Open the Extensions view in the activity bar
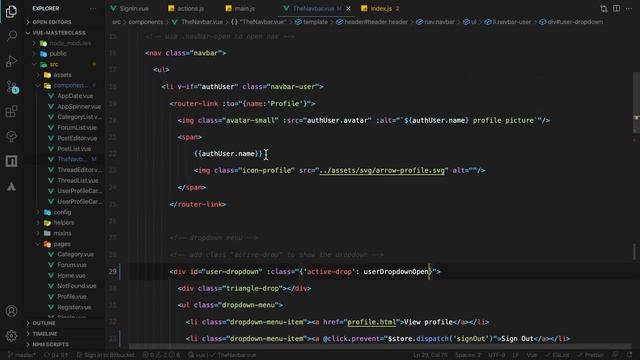This screenshot has height=360, width=640. coord(11,111)
